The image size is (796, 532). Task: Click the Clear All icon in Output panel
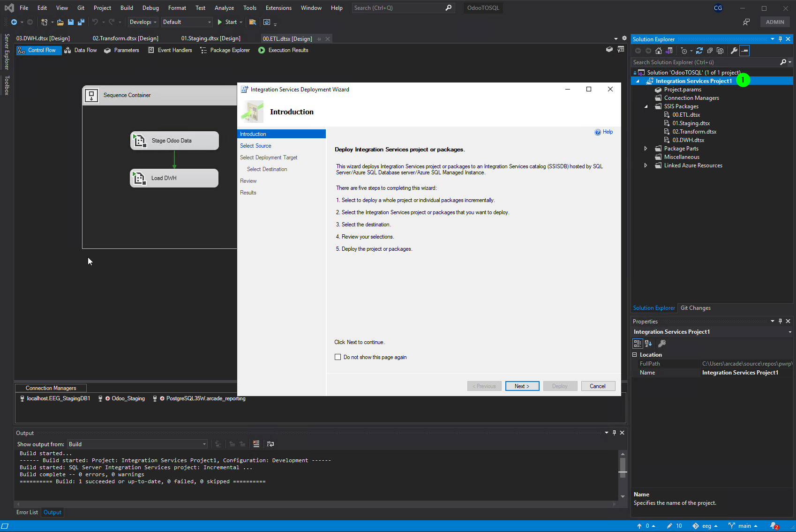click(256, 444)
